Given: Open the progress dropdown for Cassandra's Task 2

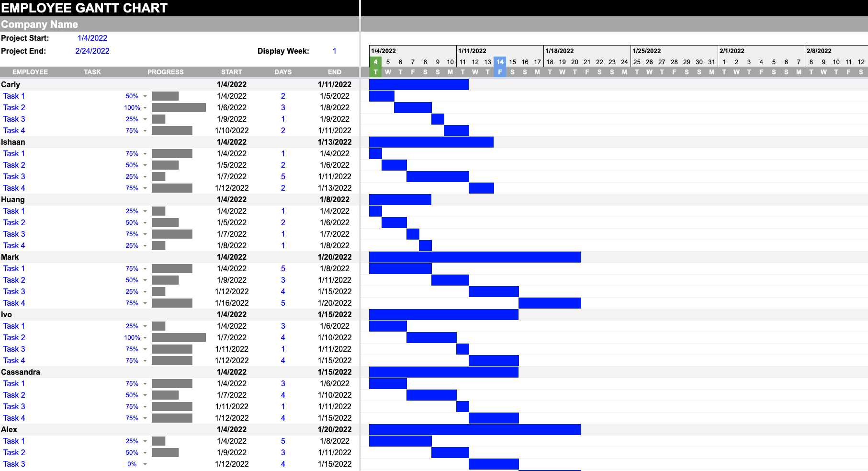Looking at the screenshot, I should click(145, 395).
